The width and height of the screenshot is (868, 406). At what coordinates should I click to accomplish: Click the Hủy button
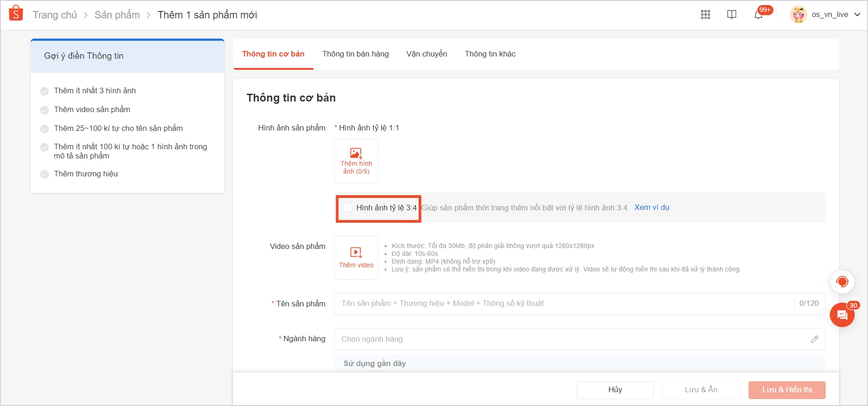pyautogui.click(x=615, y=390)
